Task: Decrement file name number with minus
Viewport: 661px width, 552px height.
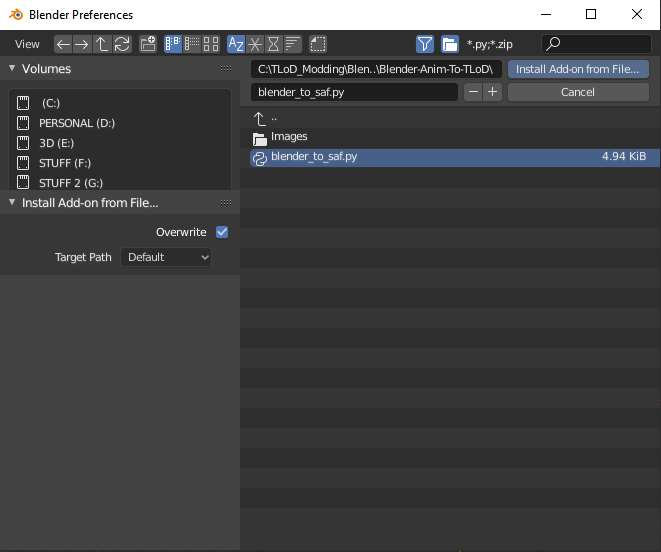Action: [x=473, y=92]
